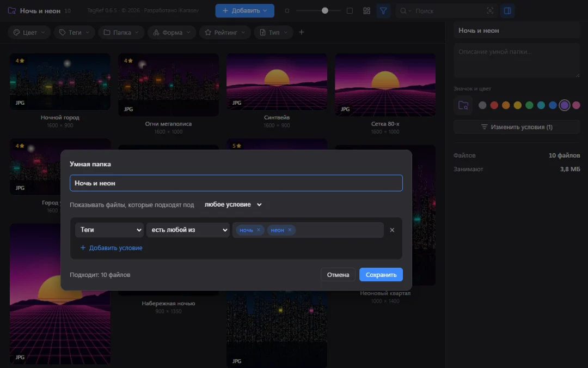Screen dimensions: 588x368
Task: Open the Форма filter dropdown
Action: pyautogui.click(x=171, y=32)
